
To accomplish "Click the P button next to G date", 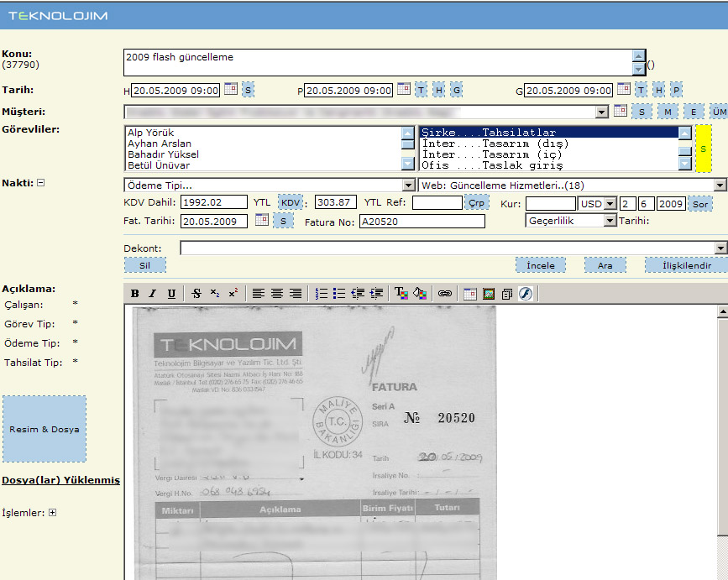I will tap(677, 90).
